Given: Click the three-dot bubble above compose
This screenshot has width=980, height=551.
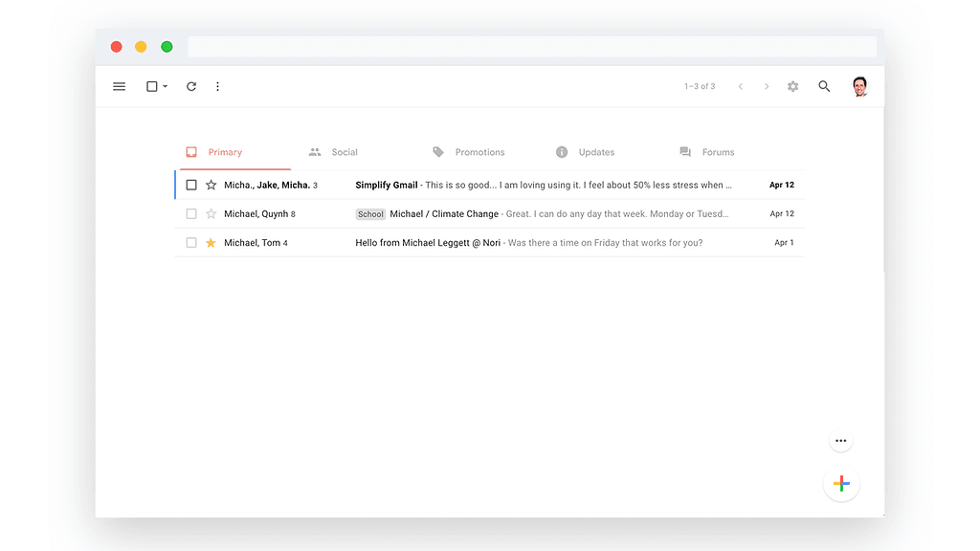Looking at the screenshot, I should [x=840, y=441].
